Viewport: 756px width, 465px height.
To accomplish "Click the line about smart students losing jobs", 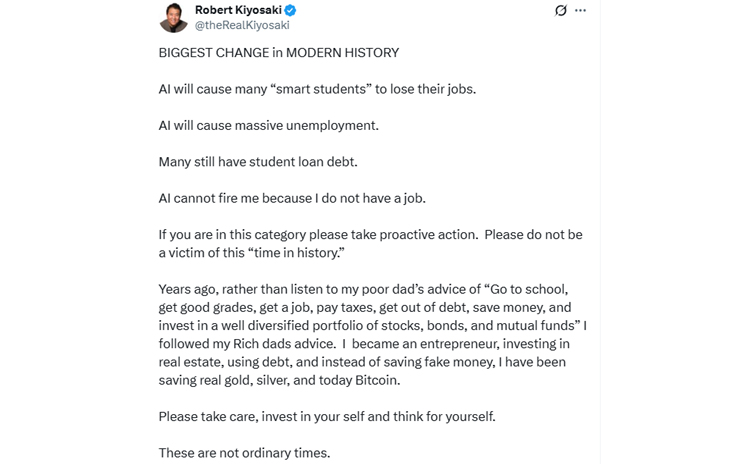I will pyautogui.click(x=317, y=89).
